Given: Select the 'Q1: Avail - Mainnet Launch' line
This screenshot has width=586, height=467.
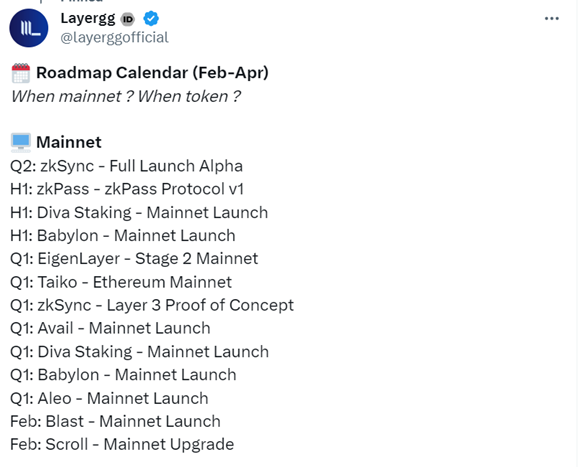Looking at the screenshot, I should point(110,328).
